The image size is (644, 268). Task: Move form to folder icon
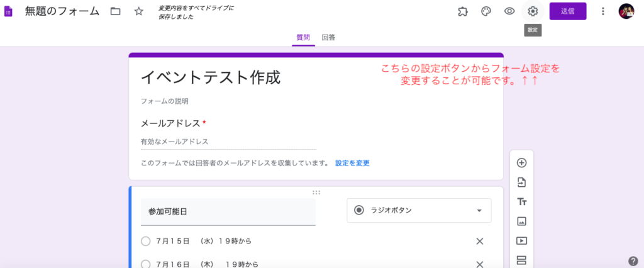click(116, 11)
